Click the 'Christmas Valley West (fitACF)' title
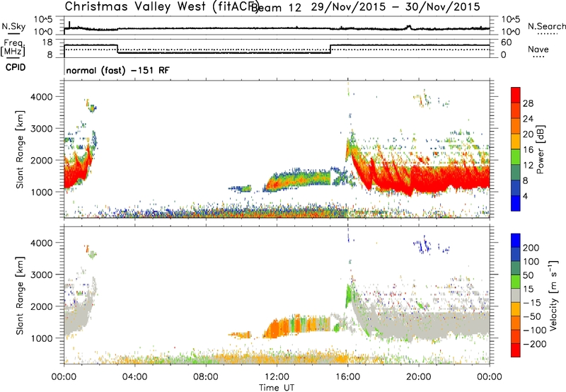This screenshot has height=392, width=566. click(x=161, y=7)
